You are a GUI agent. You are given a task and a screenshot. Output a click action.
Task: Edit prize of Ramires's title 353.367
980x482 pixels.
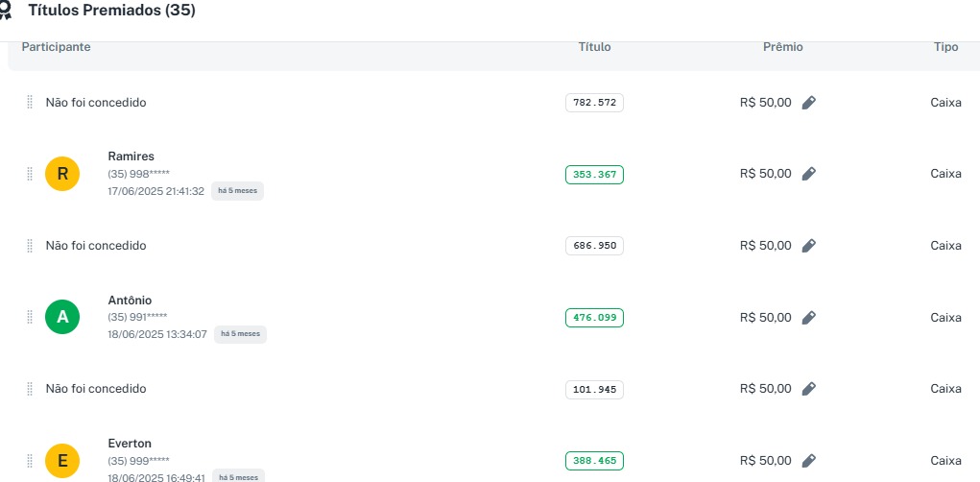(808, 174)
